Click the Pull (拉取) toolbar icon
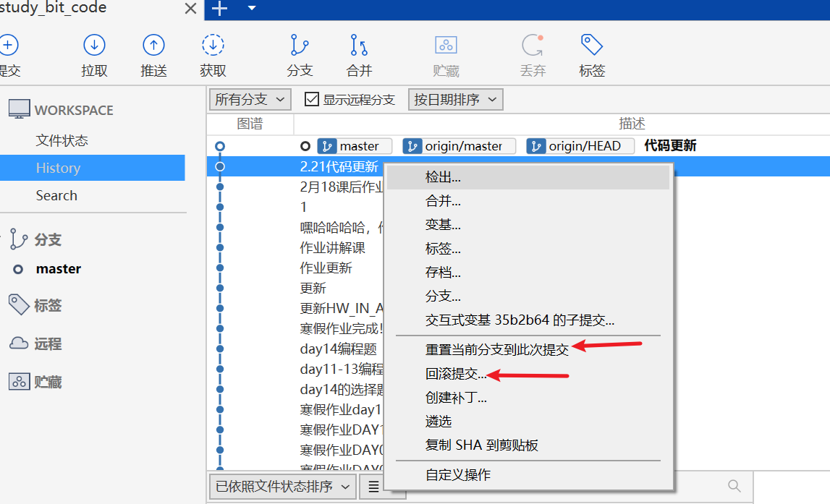This screenshot has width=830, height=504. click(x=94, y=46)
